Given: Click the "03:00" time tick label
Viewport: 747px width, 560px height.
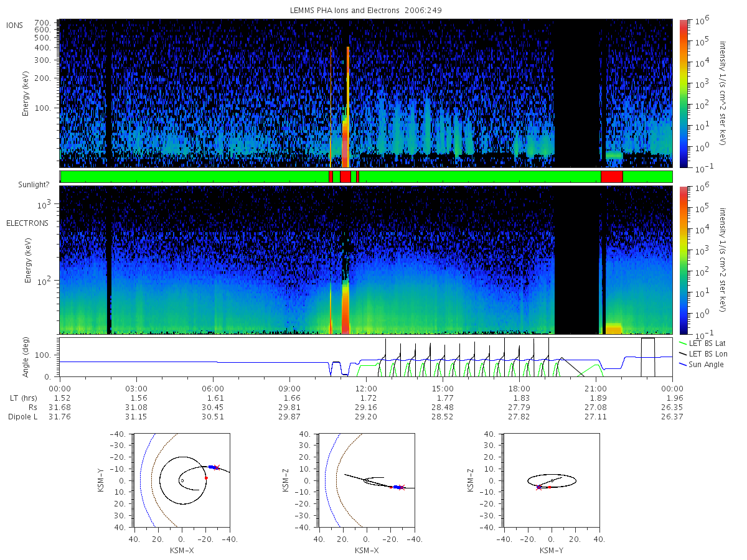Looking at the screenshot, I should (x=136, y=388).
